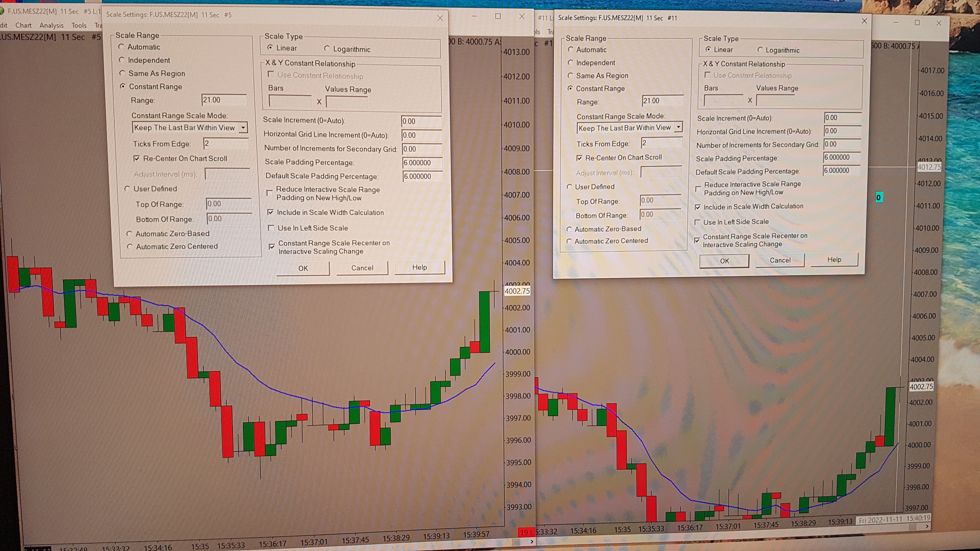Open Constant Range Scale Mode dropdown in the left dialog
Screen dimensions: 980x551
click(x=243, y=127)
